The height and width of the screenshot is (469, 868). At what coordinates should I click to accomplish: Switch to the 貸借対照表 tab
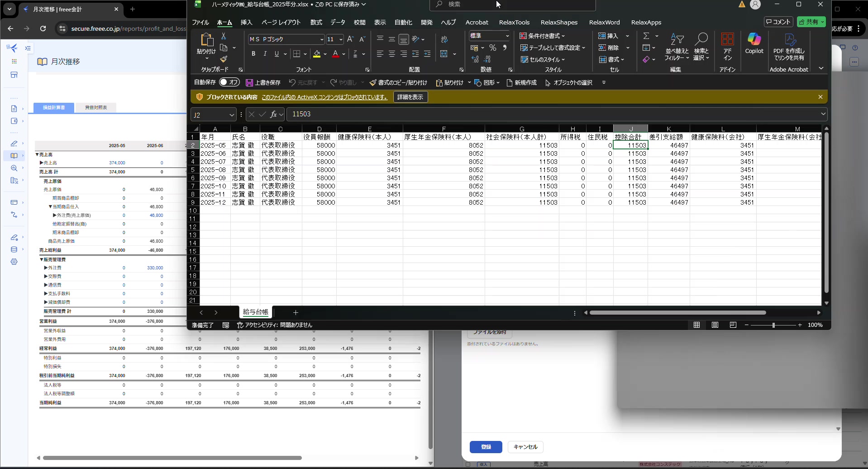(96, 107)
